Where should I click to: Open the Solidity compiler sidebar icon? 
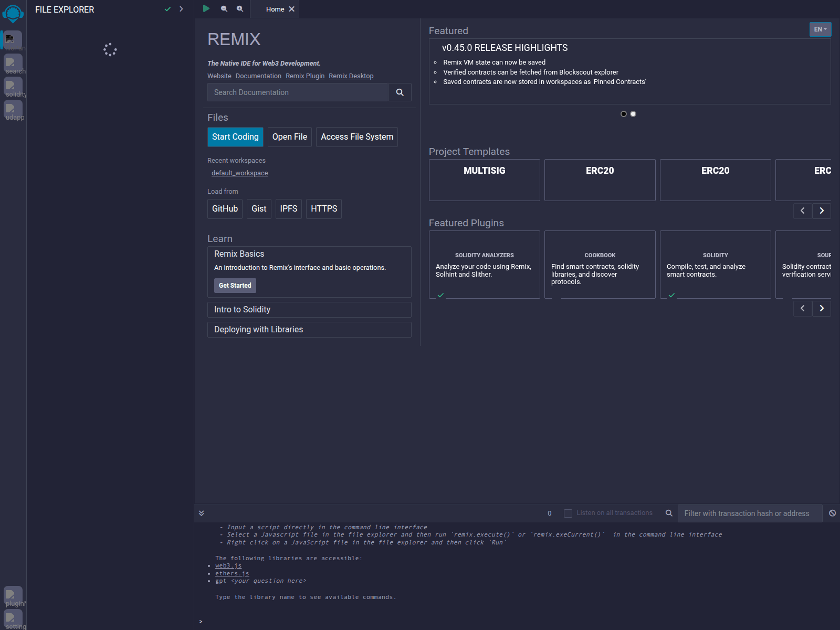coord(13,87)
